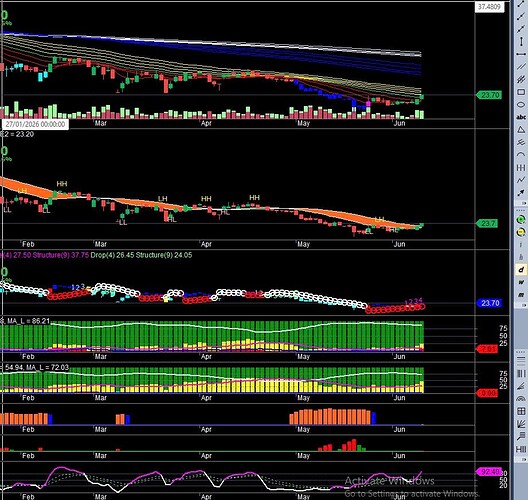The height and width of the screenshot is (500, 528).
Task: Toggle the highlighted daily interval button
Action: [521, 270]
